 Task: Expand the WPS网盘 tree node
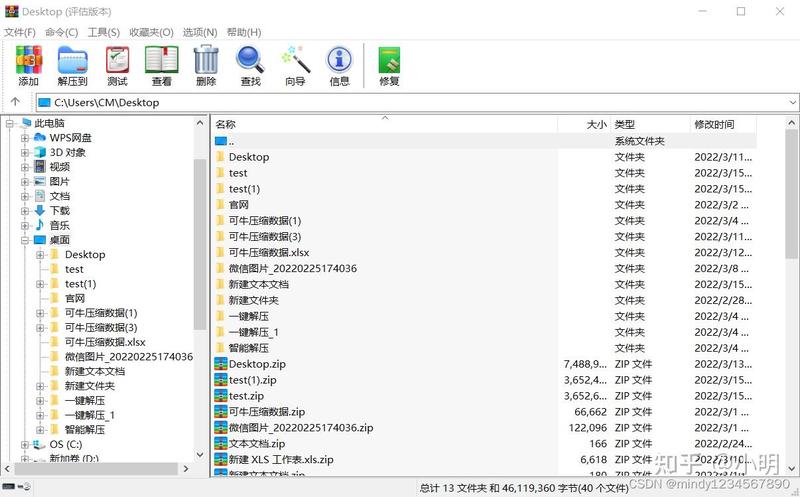pyautogui.click(x=24, y=138)
